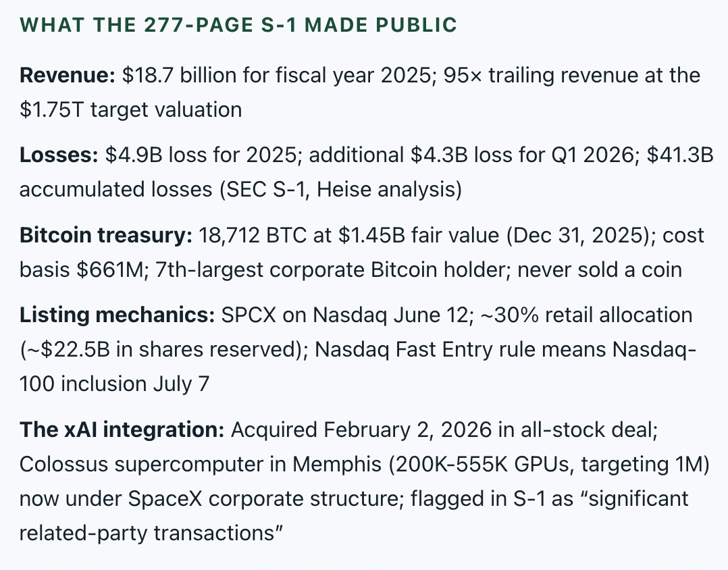Click the bold 'Bitcoin treasury:' label

pyautogui.click(x=106, y=235)
